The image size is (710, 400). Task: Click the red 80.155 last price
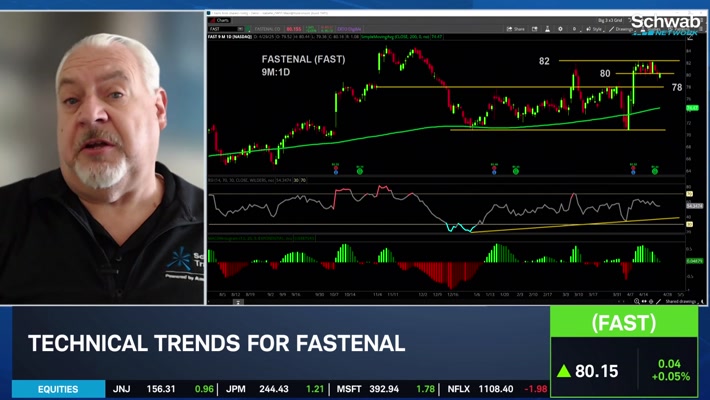click(294, 29)
